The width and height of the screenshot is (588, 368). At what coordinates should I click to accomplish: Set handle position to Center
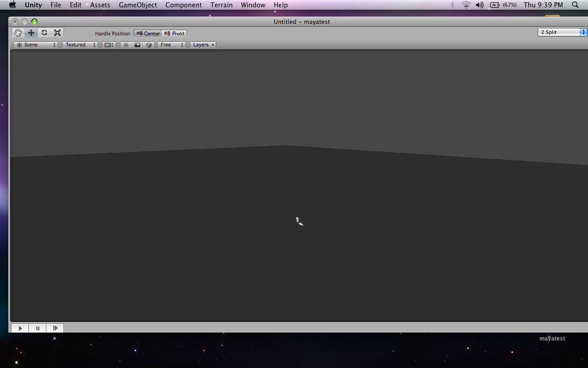[147, 33]
